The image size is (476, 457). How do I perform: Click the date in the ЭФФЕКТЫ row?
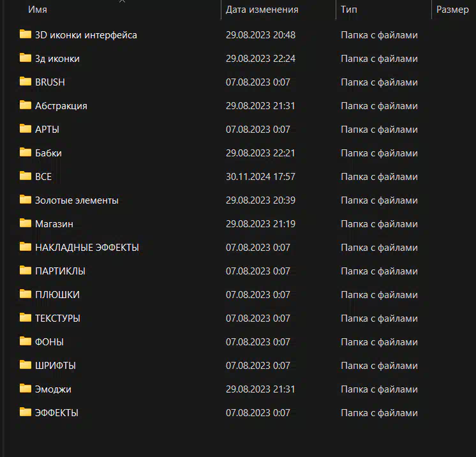[x=258, y=413]
